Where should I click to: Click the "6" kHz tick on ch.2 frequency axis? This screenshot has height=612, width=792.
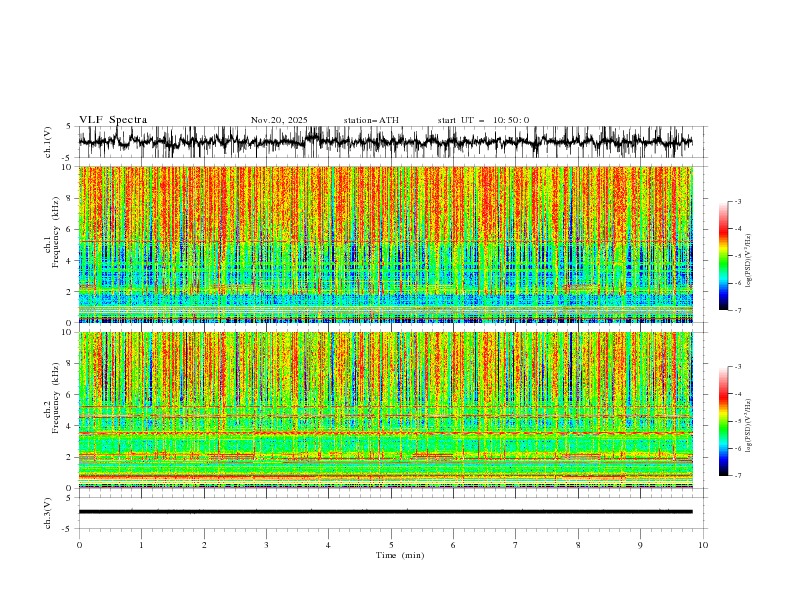click(69, 394)
